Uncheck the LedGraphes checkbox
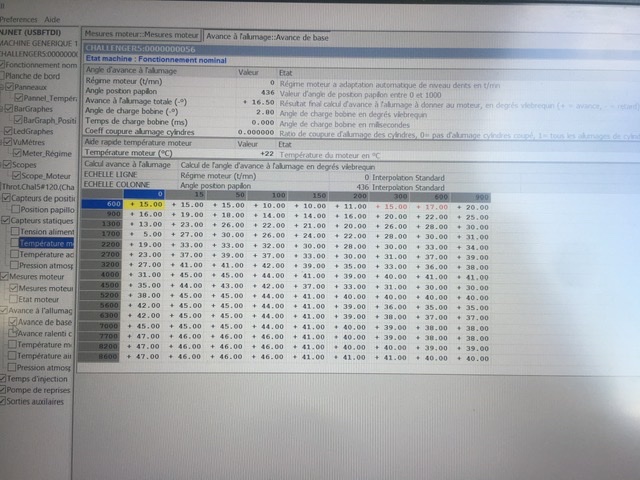 click(6, 131)
